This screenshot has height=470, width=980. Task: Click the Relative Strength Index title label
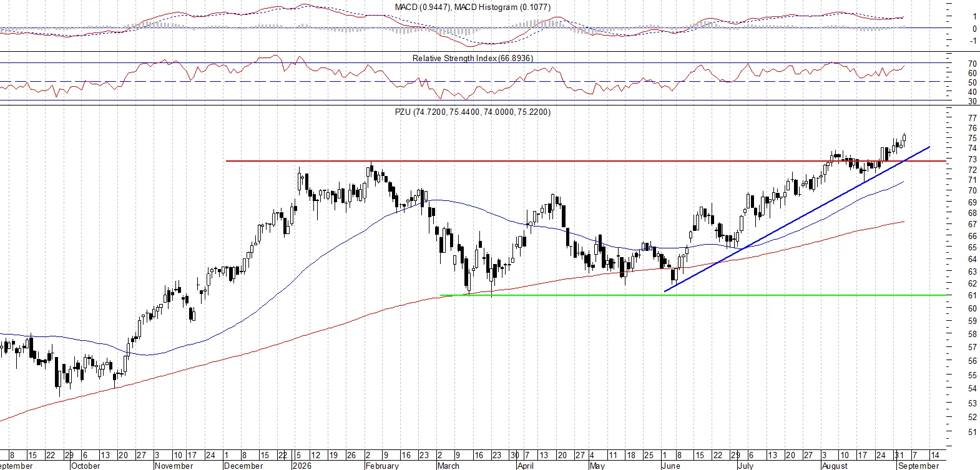point(473,58)
